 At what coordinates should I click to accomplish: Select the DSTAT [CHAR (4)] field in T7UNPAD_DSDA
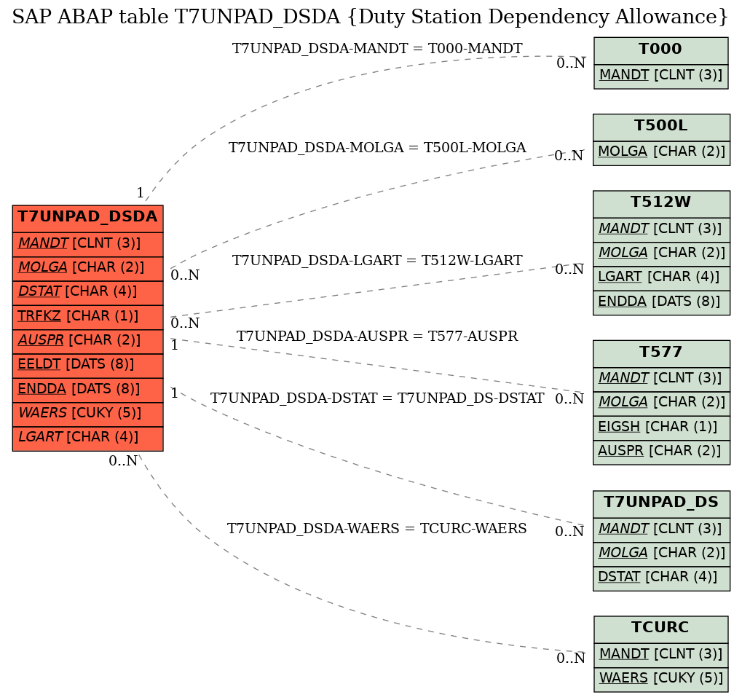87,292
